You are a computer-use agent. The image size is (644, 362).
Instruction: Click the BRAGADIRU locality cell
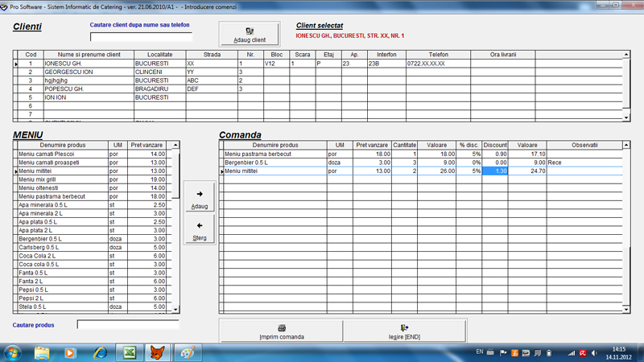159,89
